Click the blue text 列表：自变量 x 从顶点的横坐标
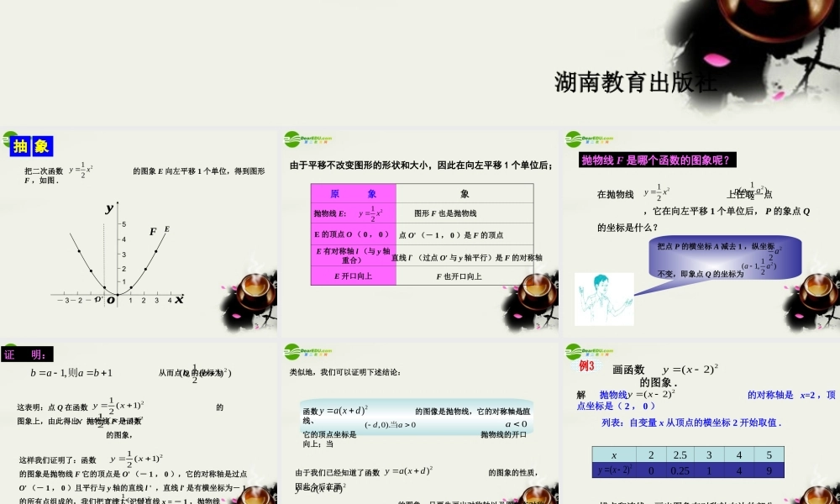 coord(691,423)
